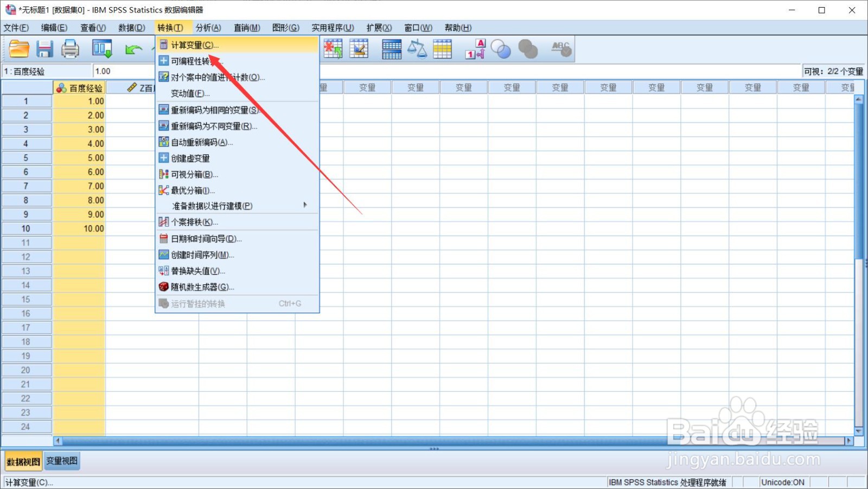
Task: Click cell with value 7.00
Action: (79, 186)
